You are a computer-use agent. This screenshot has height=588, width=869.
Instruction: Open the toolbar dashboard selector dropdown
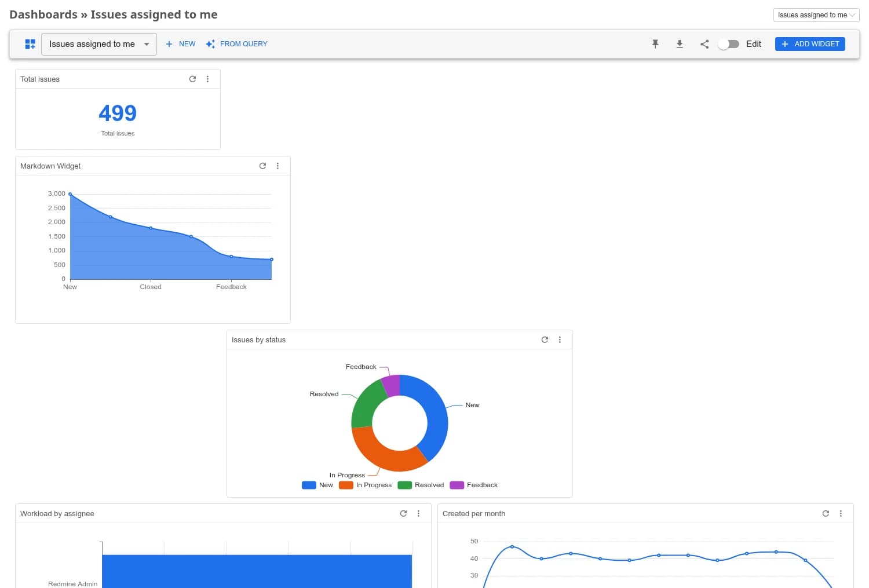(x=99, y=44)
